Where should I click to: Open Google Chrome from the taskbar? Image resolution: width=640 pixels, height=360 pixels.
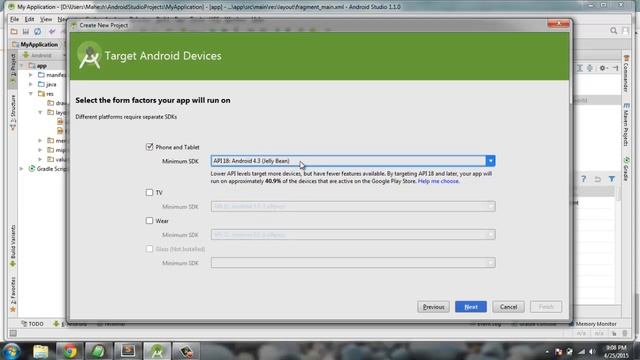click(x=69, y=351)
